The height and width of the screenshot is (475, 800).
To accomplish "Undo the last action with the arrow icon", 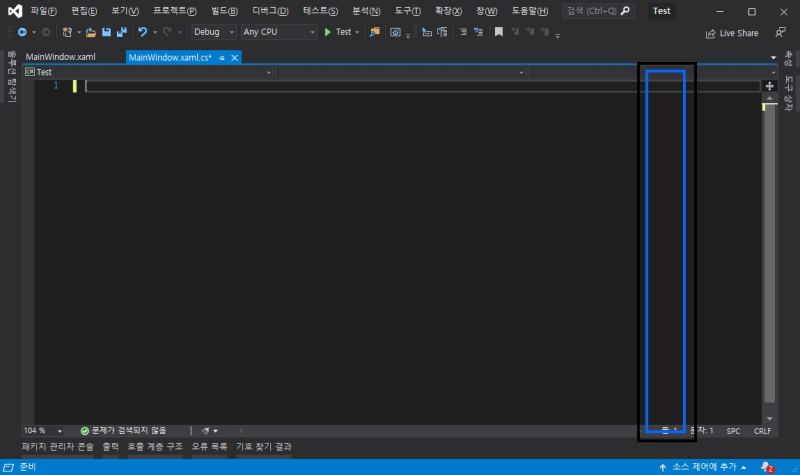I will [x=142, y=32].
